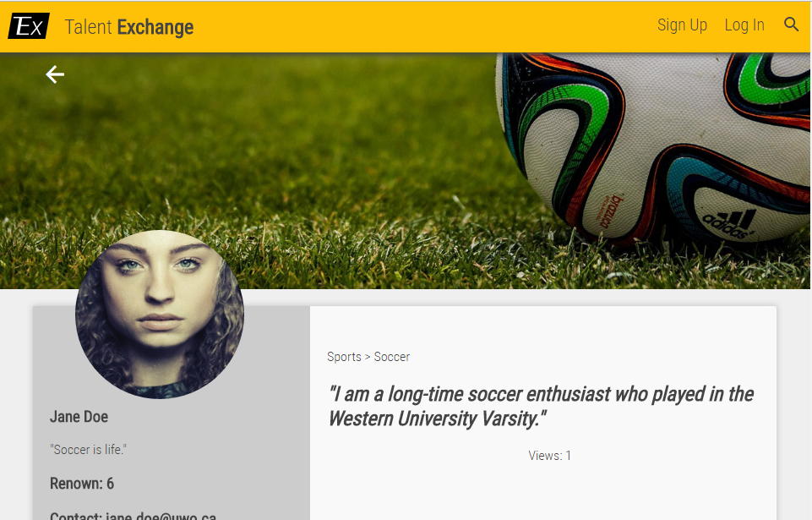The image size is (812, 520).
Task: Click the soccer ball banner image
Action: 653,151
